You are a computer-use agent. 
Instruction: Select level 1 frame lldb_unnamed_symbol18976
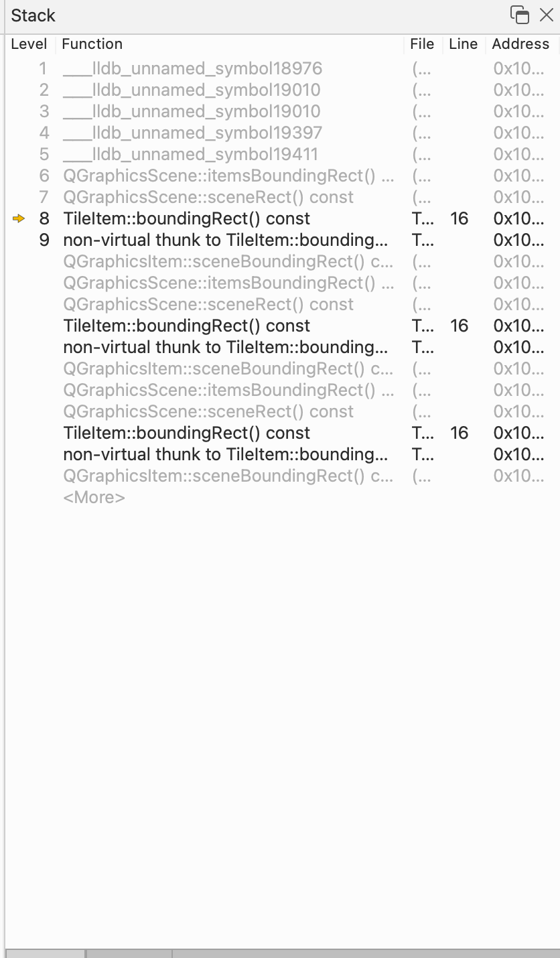[192, 68]
